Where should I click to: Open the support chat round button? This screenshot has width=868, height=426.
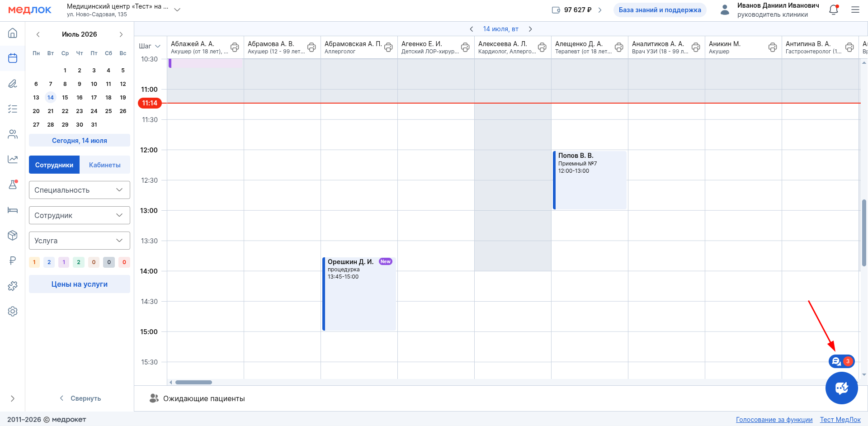pos(841,388)
